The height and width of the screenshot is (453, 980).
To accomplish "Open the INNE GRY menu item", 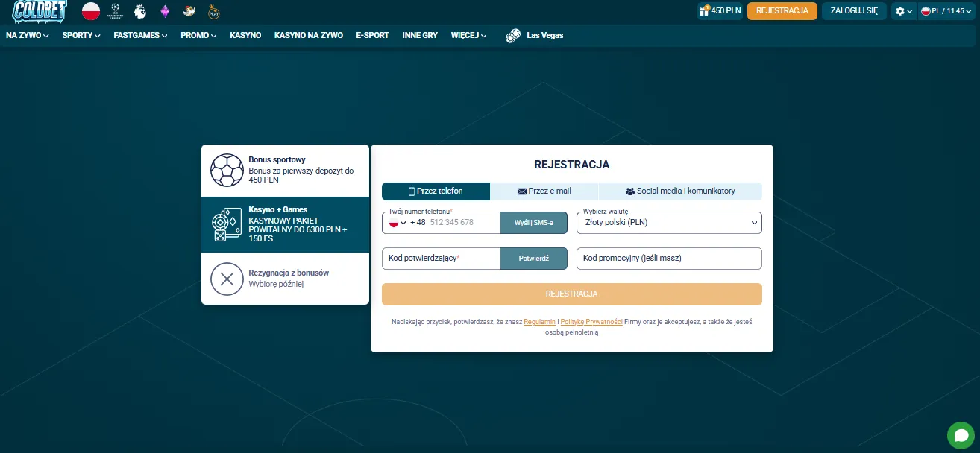I will (420, 35).
